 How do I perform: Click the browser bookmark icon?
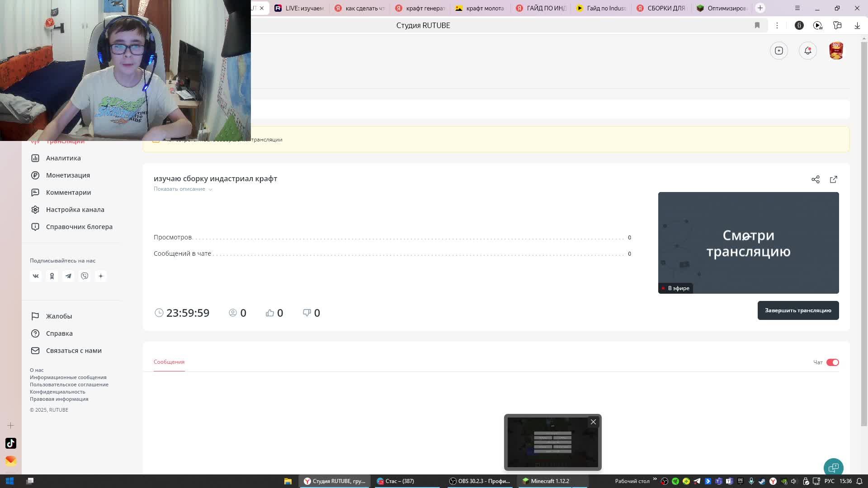click(757, 25)
